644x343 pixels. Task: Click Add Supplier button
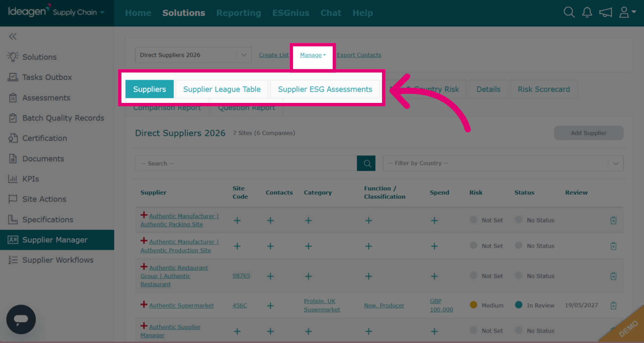(589, 133)
